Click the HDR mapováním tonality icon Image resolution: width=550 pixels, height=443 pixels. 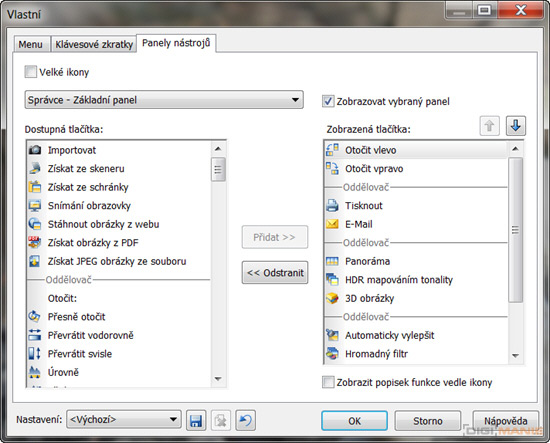(332, 280)
